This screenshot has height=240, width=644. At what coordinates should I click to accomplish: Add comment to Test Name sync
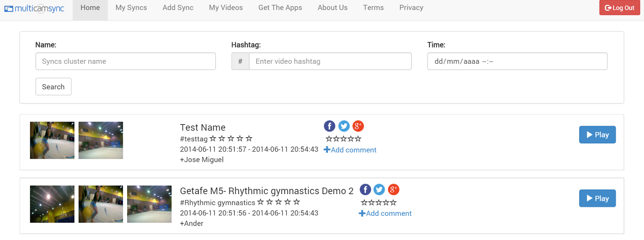(x=350, y=150)
